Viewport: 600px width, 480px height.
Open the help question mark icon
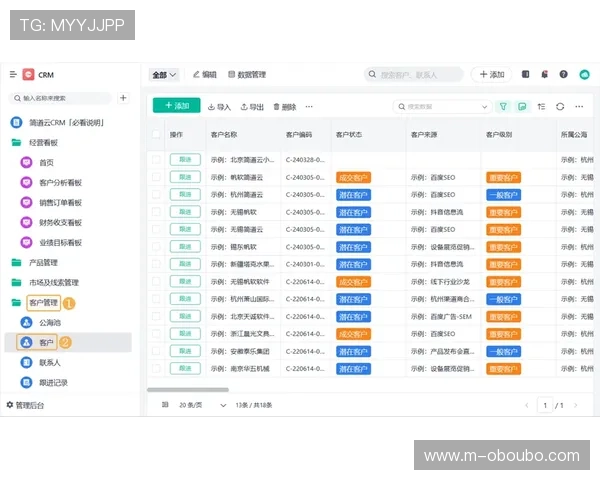563,74
